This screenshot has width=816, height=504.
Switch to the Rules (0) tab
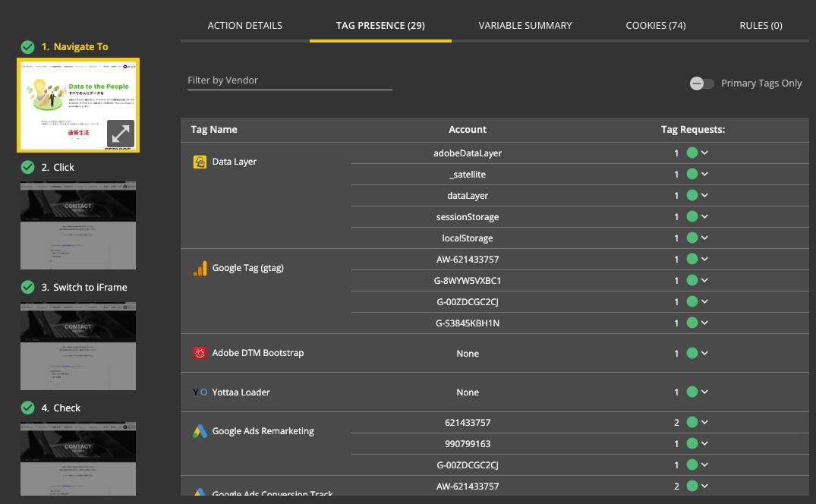tap(761, 26)
